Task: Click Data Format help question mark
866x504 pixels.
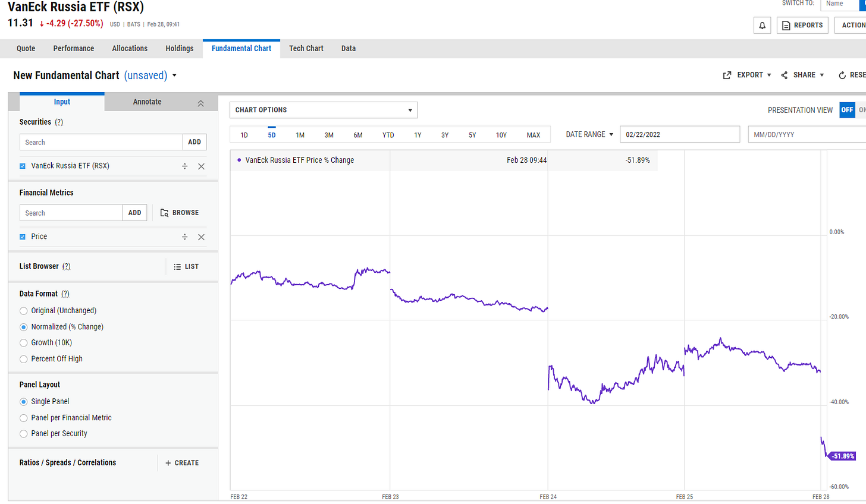Action: (x=65, y=294)
